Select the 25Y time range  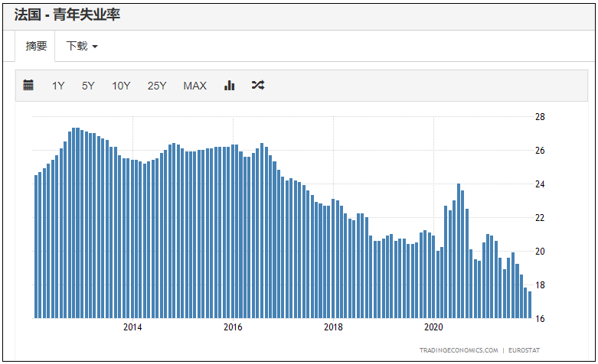157,86
